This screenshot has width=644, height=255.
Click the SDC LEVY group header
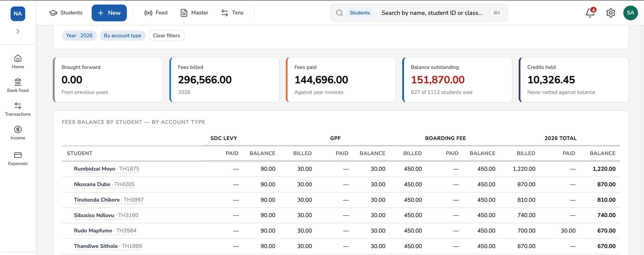coord(224,138)
